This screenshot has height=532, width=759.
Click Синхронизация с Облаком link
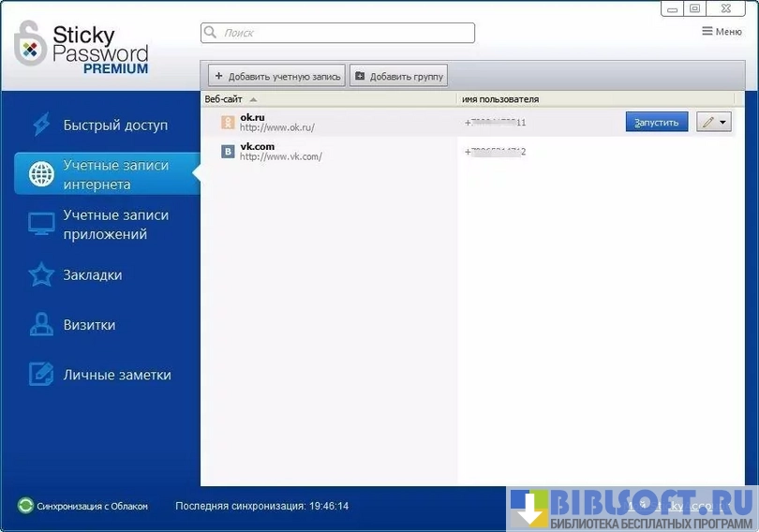pyautogui.click(x=93, y=506)
